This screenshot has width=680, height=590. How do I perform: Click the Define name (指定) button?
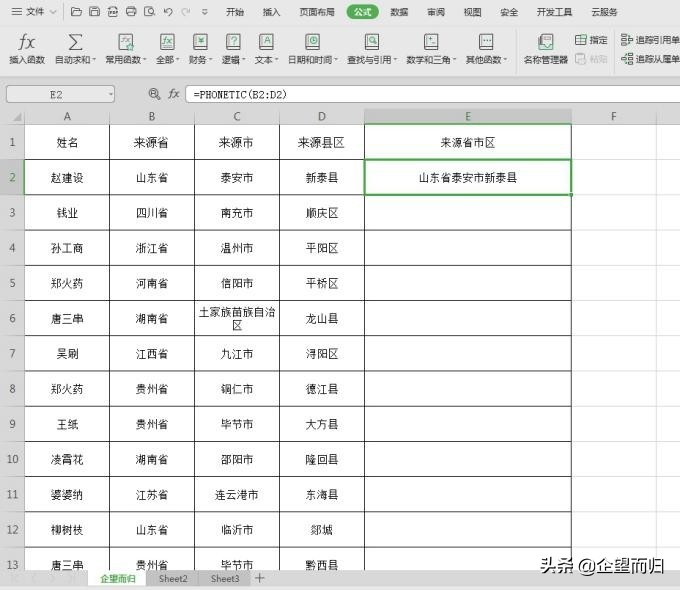pos(591,40)
